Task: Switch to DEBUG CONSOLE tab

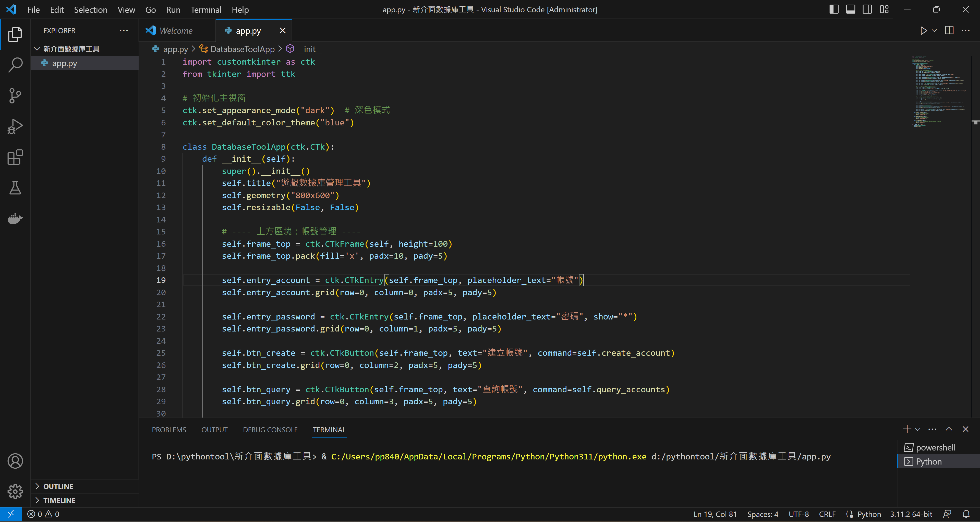Action: [x=270, y=430]
